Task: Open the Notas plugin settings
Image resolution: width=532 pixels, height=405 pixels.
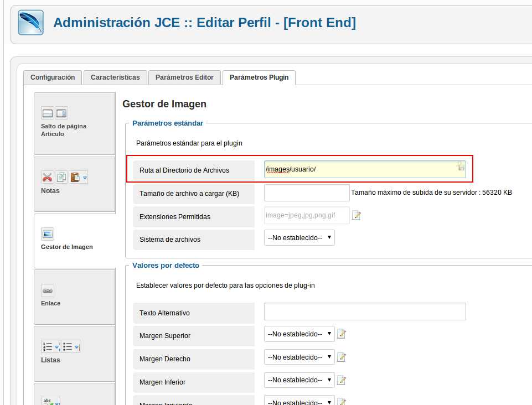Action: (75, 184)
